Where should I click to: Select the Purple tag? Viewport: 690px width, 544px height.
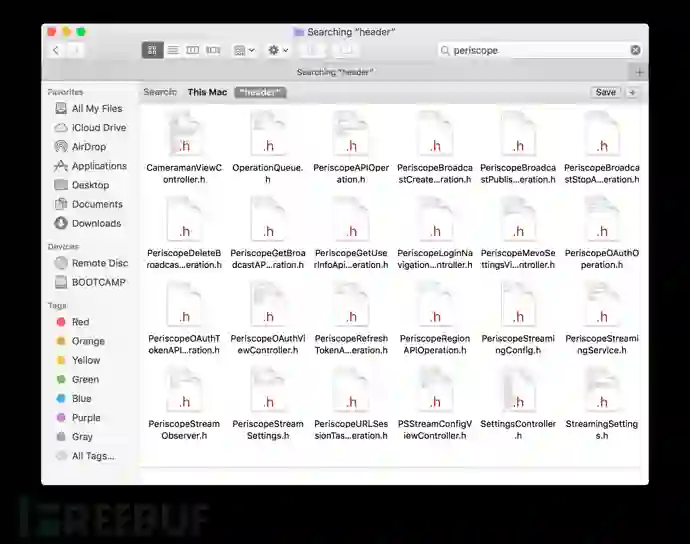[79, 418]
